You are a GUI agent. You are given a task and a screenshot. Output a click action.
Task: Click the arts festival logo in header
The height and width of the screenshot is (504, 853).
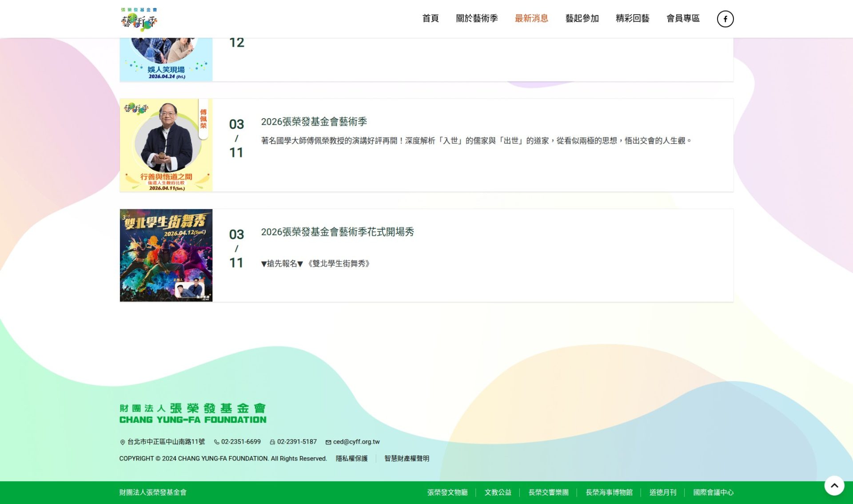pos(139,19)
